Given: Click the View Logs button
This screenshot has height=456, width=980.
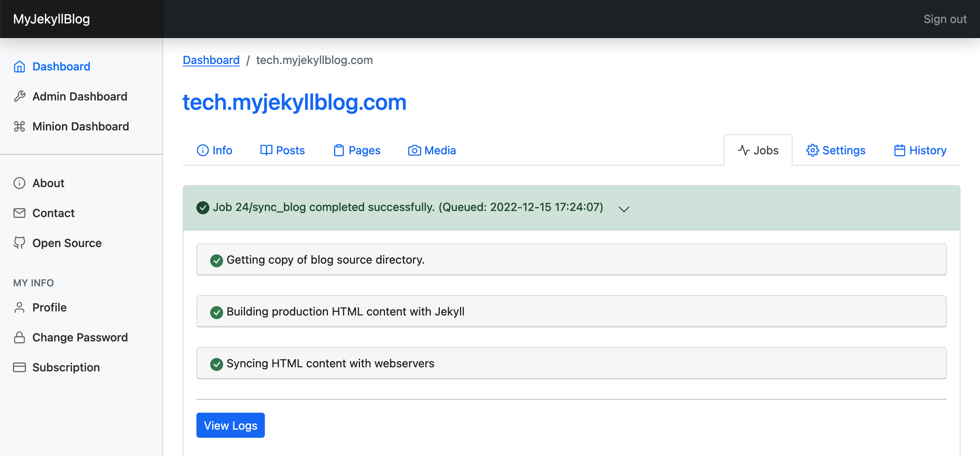Looking at the screenshot, I should click(230, 425).
